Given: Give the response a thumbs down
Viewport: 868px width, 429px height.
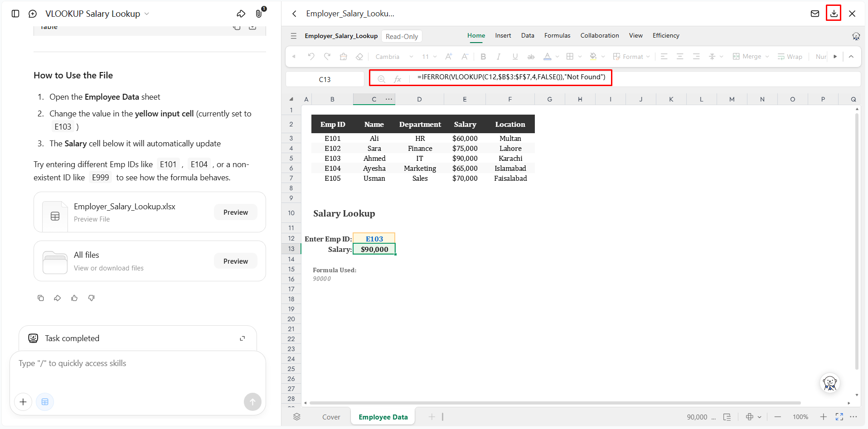Looking at the screenshot, I should point(92,298).
